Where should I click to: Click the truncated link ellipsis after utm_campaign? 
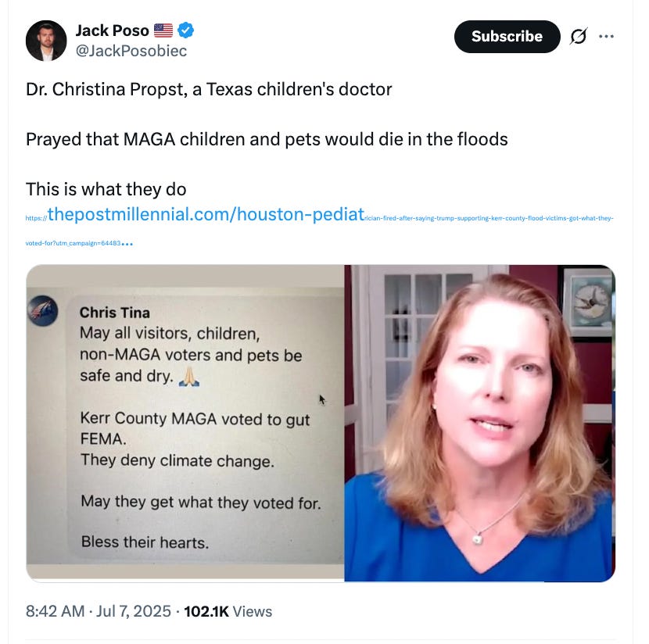pyautogui.click(x=127, y=244)
